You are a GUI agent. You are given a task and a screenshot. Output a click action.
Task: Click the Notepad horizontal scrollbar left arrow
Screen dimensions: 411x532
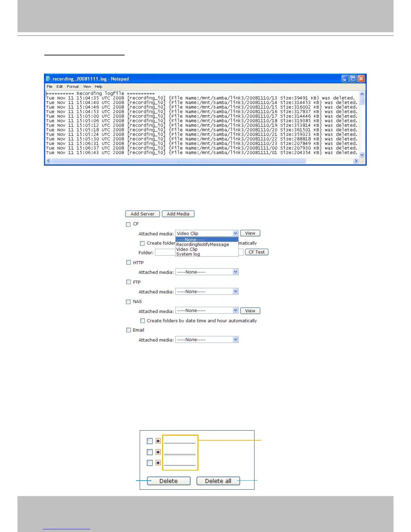(48, 161)
